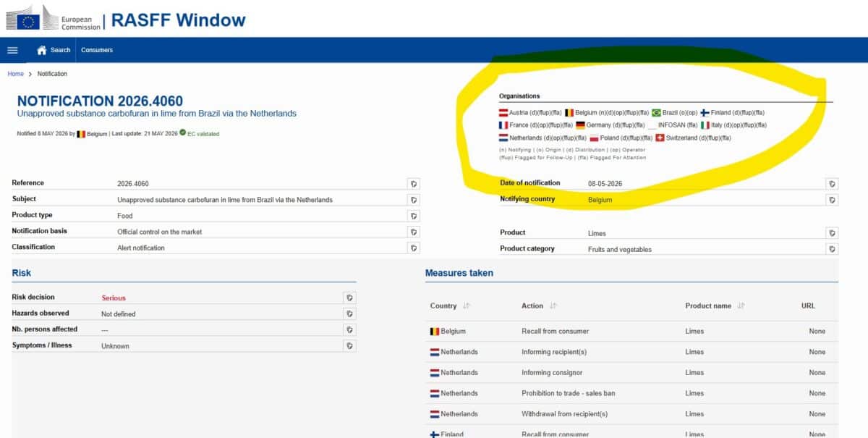The height and width of the screenshot is (438, 868).
Task: Sort Measures taken by Action column
Action: coord(553,306)
